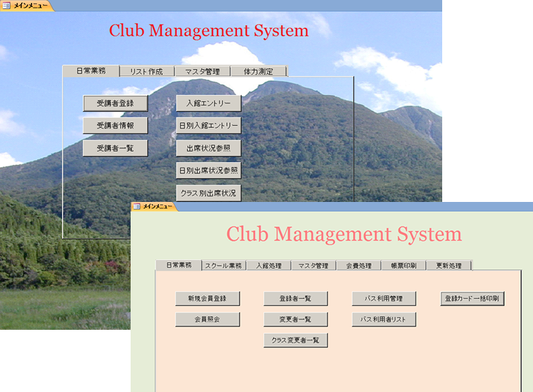Switch to the リスト作成 tab
This screenshot has height=392, width=533.
(x=147, y=71)
